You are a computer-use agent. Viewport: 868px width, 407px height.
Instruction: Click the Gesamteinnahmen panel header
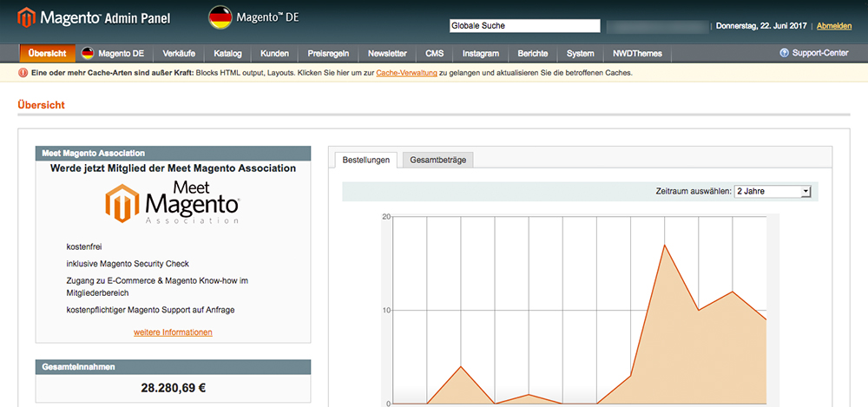coord(174,366)
